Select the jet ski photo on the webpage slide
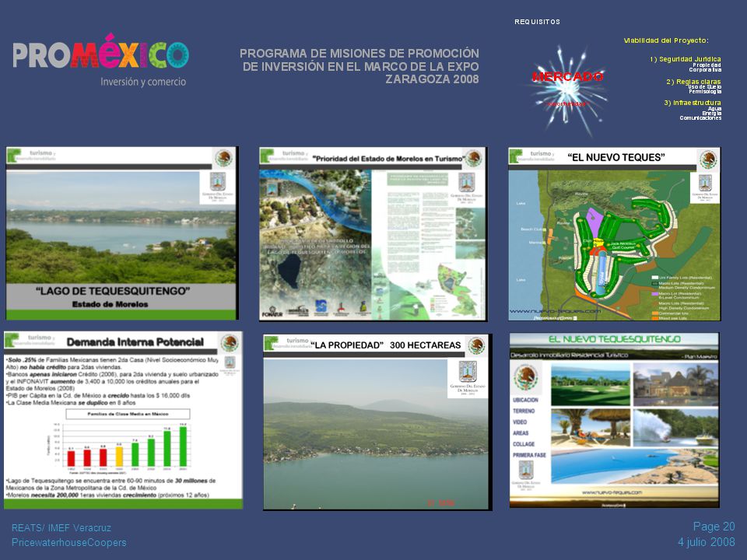This screenshot has width=747, height=560. [675, 428]
